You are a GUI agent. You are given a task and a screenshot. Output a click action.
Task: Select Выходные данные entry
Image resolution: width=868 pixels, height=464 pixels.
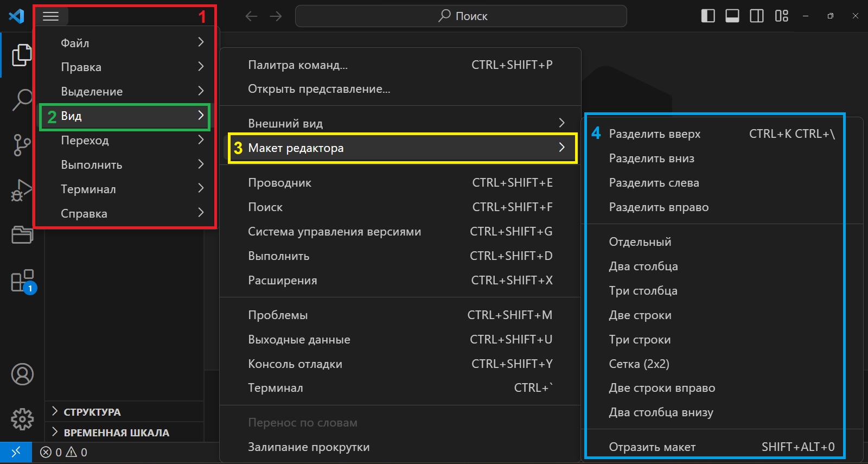tap(400, 339)
